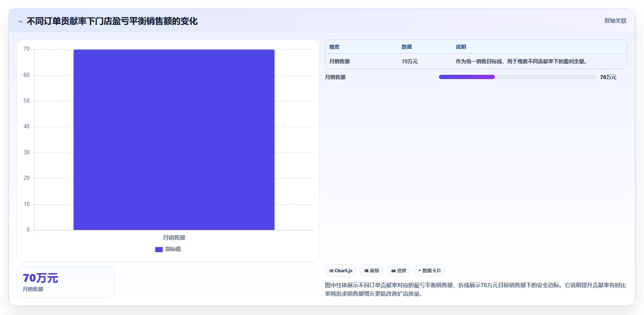Click the 指标值 legend color swatch

coord(159,249)
